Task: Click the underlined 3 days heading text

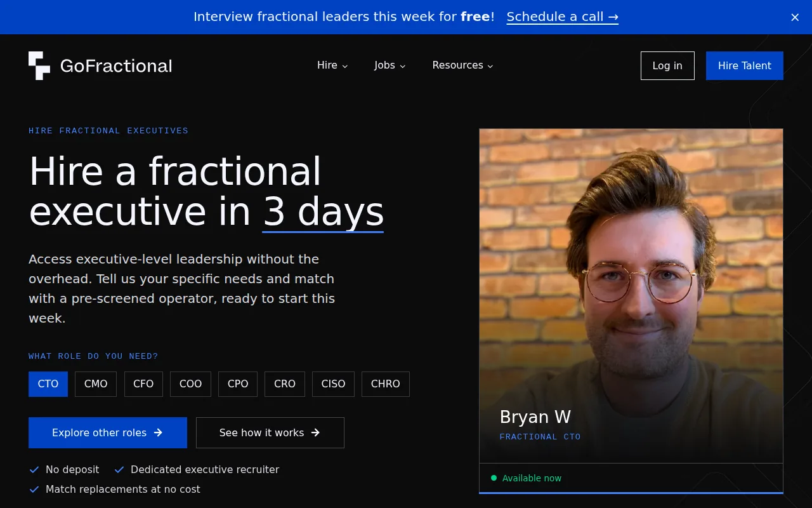Action: coord(323,211)
